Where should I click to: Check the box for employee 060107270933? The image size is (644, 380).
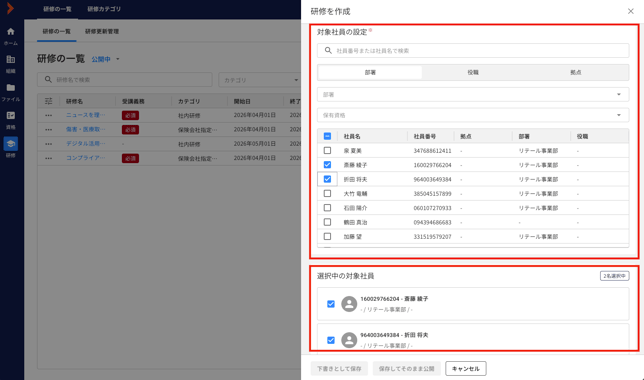(x=327, y=208)
